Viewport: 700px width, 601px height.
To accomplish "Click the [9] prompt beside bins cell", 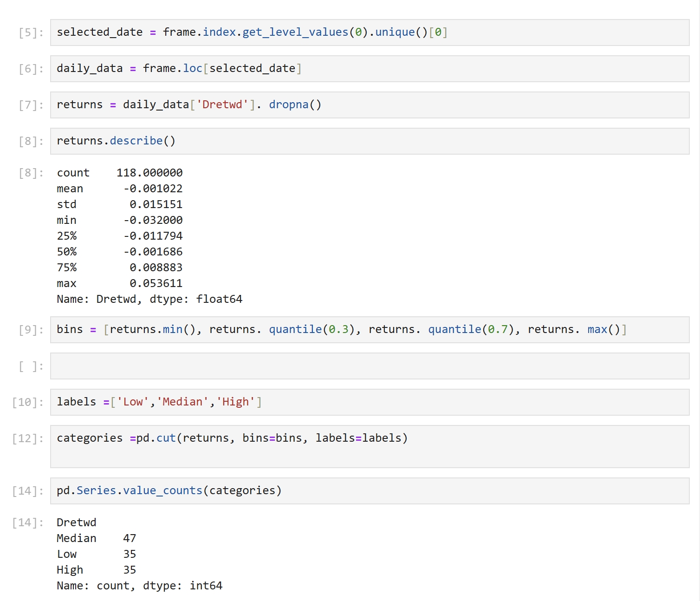I will (31, 330).
